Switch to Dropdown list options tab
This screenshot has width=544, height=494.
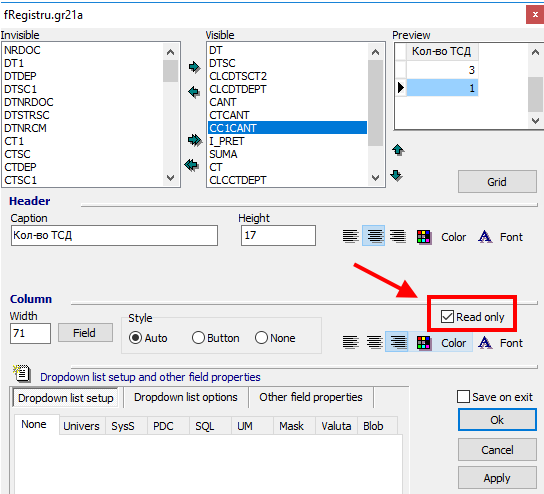click(x=186, y=397)
